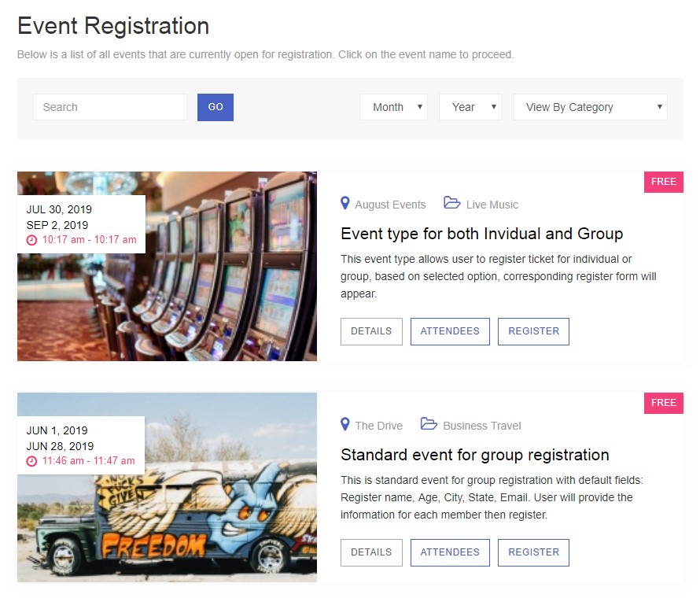Click the location pin icon beside August Events

coord(344,203)
